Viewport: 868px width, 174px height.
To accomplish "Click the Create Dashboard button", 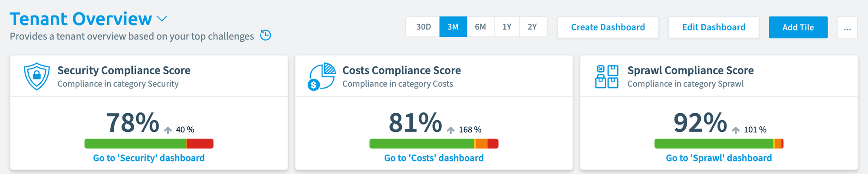I will pos(608,27).
